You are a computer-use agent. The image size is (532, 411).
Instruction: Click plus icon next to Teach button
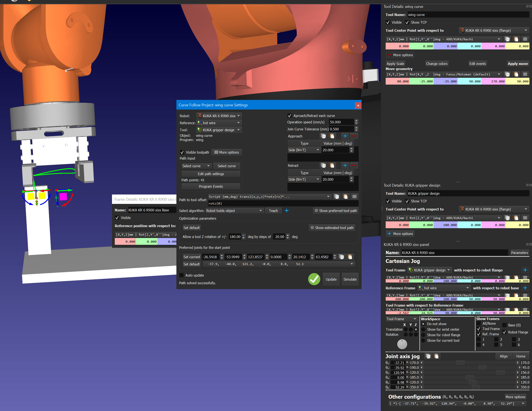287,211
